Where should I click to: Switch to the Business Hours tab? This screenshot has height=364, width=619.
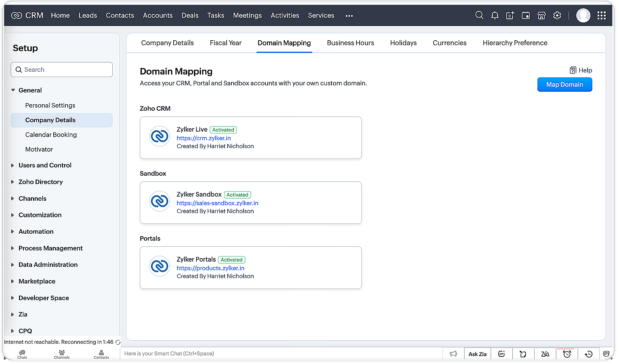[350, 43]
